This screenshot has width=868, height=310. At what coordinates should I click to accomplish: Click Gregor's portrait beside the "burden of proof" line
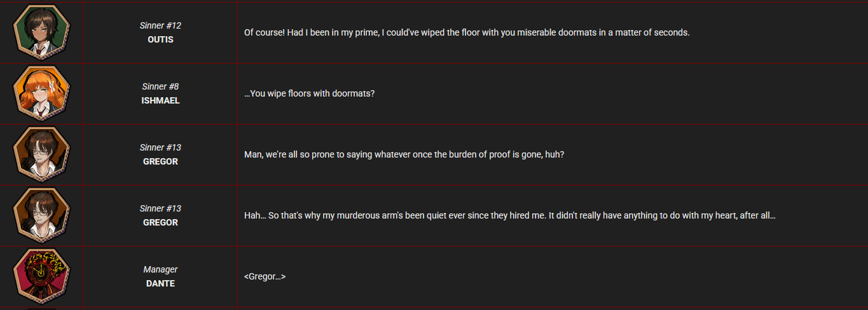point(41,154)
